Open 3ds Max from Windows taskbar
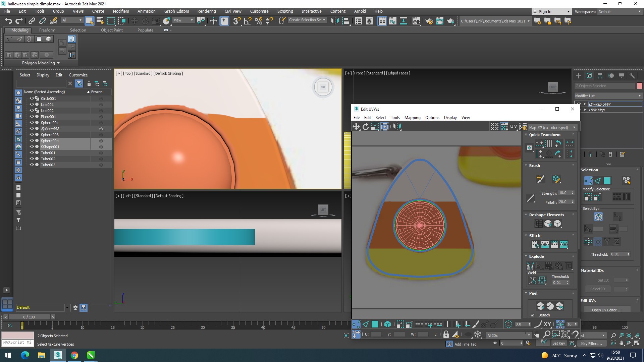 [x=58, y=355]
